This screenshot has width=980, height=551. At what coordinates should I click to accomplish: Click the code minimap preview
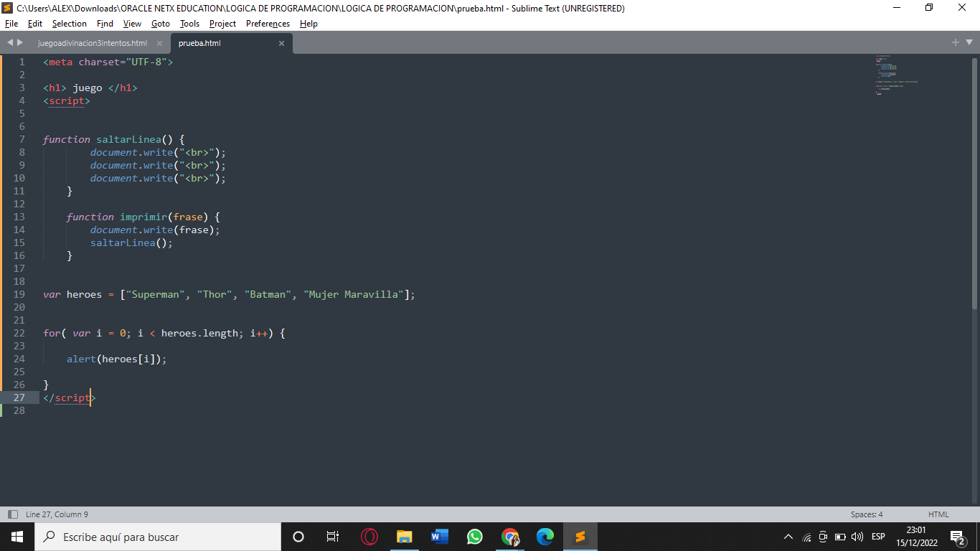pyautogui.click(x=897, y=75)
